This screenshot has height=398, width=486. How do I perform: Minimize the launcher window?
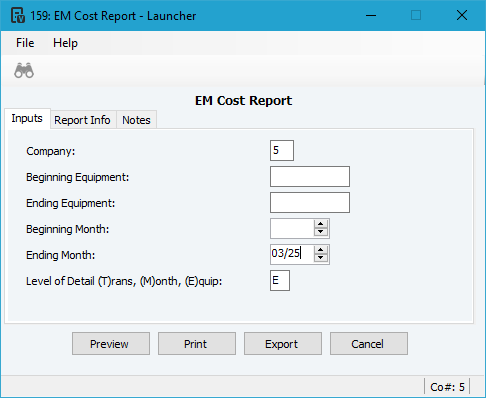point(371,15)
